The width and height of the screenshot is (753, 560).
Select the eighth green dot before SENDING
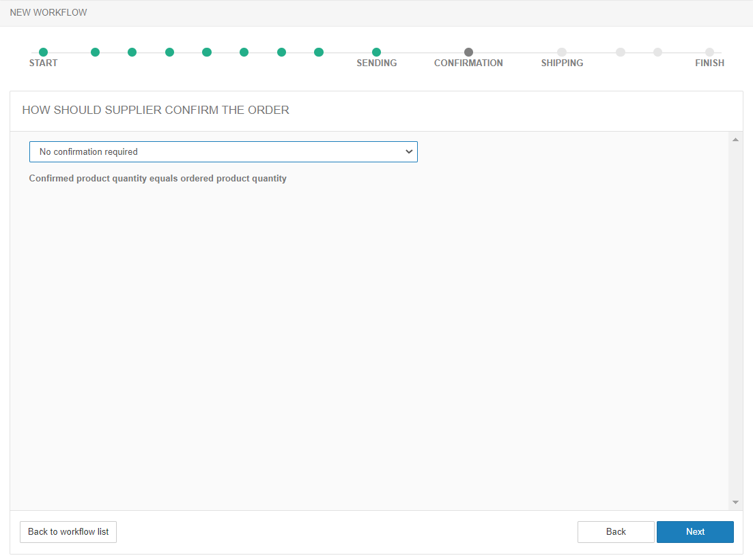point(318,53)
